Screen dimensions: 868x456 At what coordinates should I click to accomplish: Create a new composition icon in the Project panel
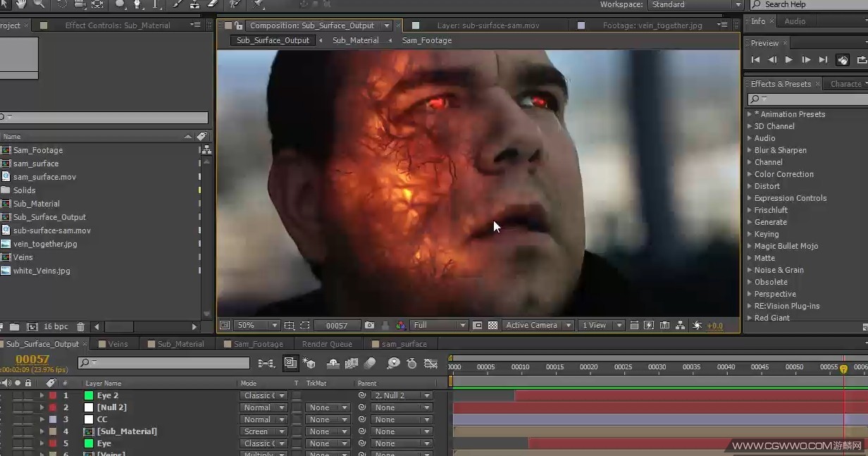(x=32, y=327)
